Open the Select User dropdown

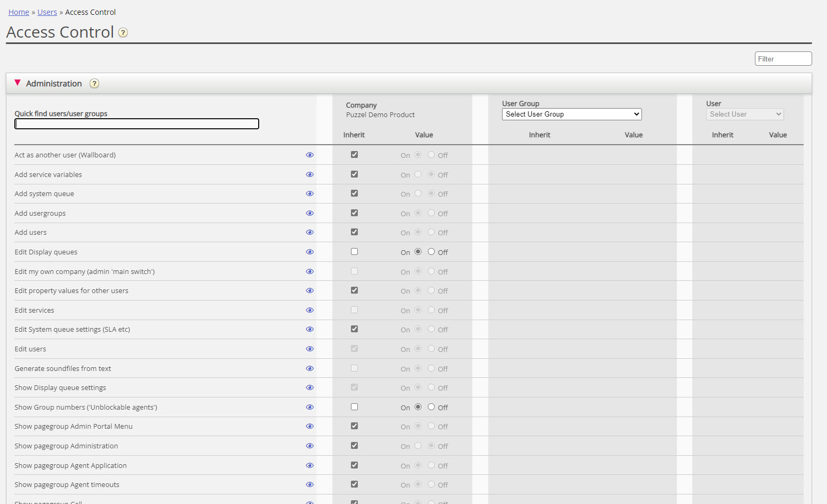744,114
